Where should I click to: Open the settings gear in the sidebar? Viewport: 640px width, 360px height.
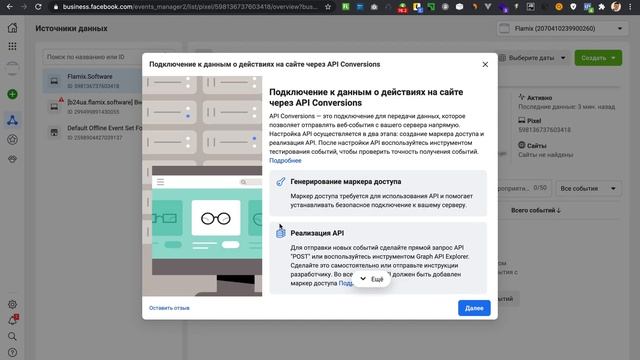point(12,304)
